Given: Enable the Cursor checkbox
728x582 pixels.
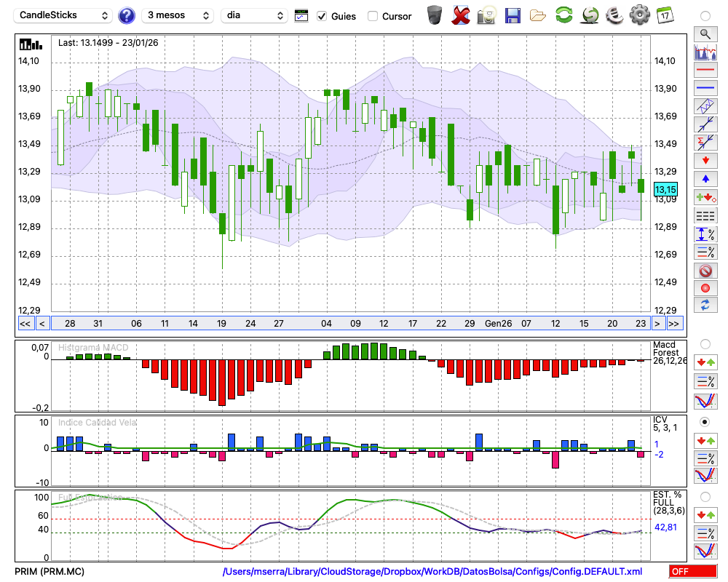Looking at the screenshot, I should tap(373, 16).
